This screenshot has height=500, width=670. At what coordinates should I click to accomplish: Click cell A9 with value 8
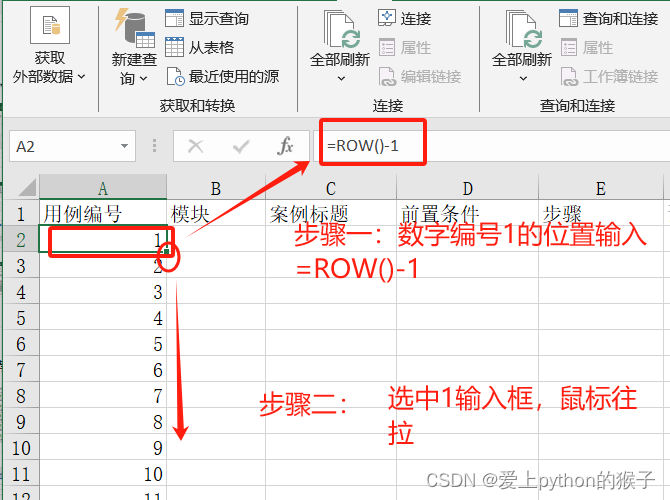tap(103, 422)
